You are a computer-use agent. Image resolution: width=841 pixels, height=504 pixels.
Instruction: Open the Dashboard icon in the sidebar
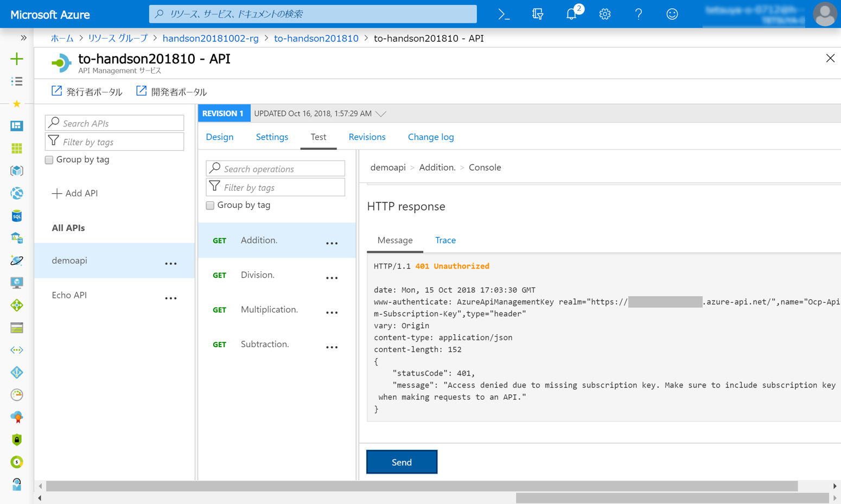(16, 125)
